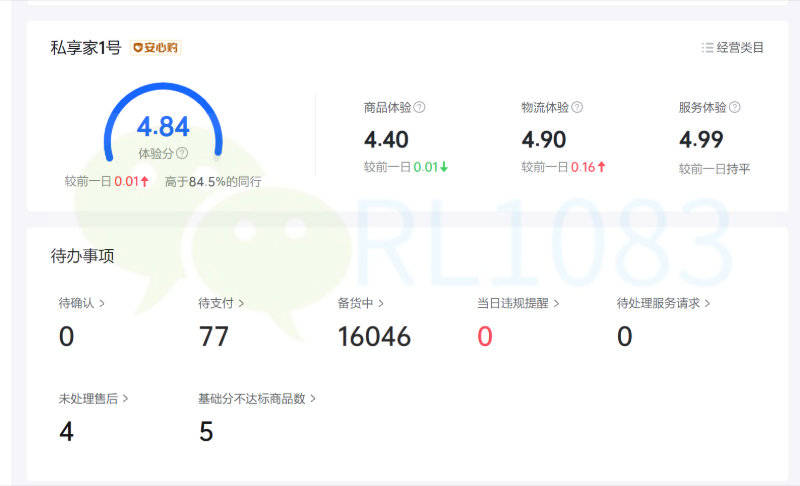800x486 pixels.
Task: Click the 服务体验 label
Action: (703, 107)
